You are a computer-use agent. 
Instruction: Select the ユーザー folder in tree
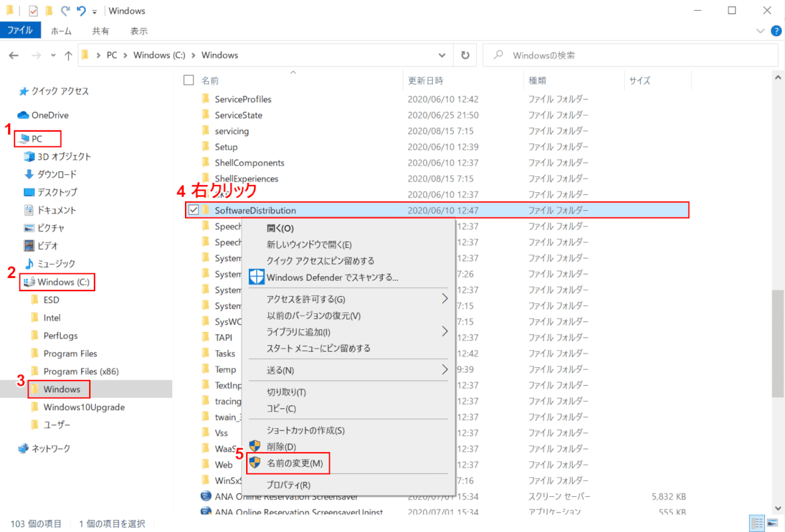click(x=51, y=425)
